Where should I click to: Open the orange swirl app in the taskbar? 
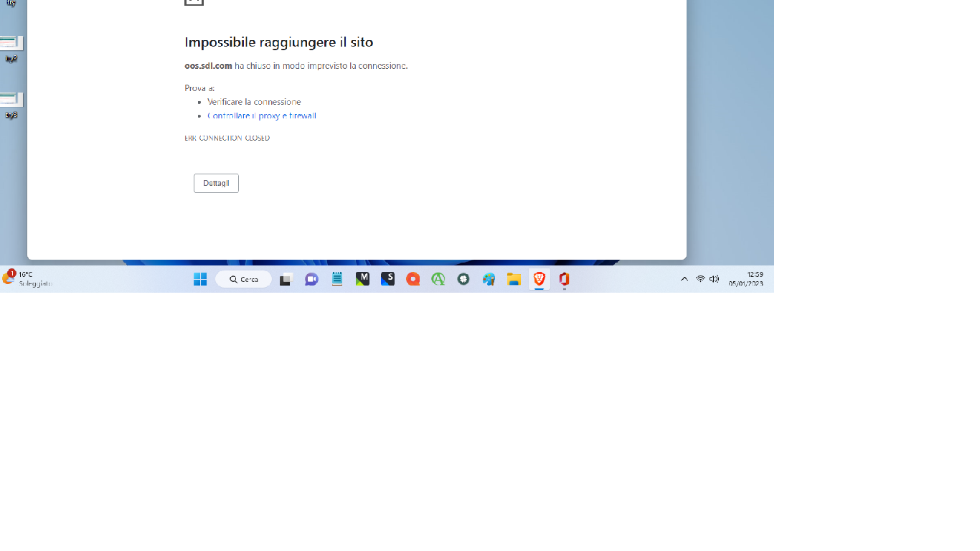[413, 279]
